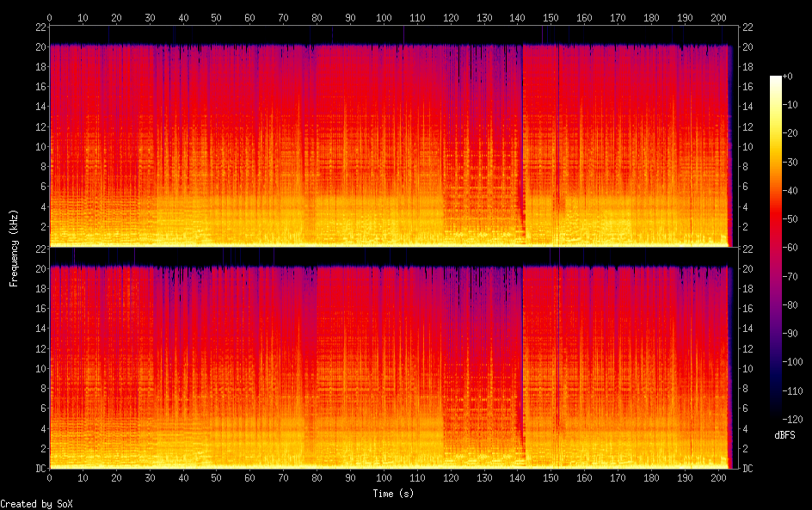
Task: Click the '+0' color scale label
Action: pos(787,76)
